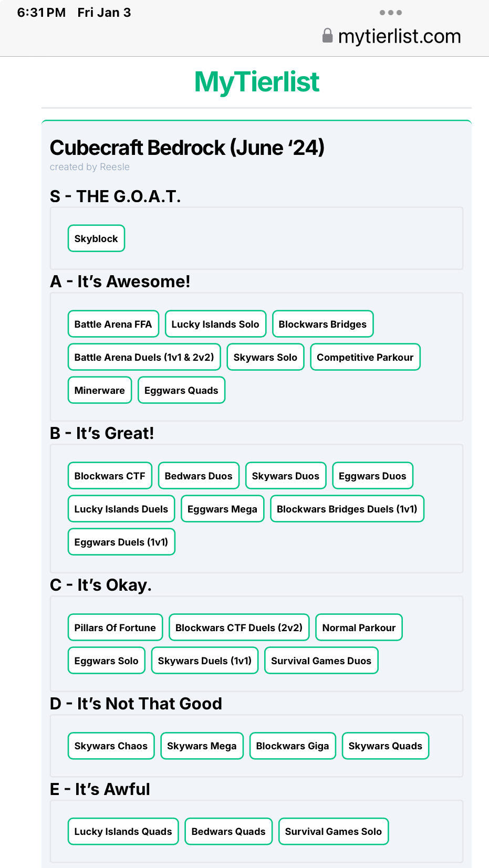The height and width of the screenshot is (868, 489).
Task: Select the Skyblock tile in S tier
Action: point(96,238)
